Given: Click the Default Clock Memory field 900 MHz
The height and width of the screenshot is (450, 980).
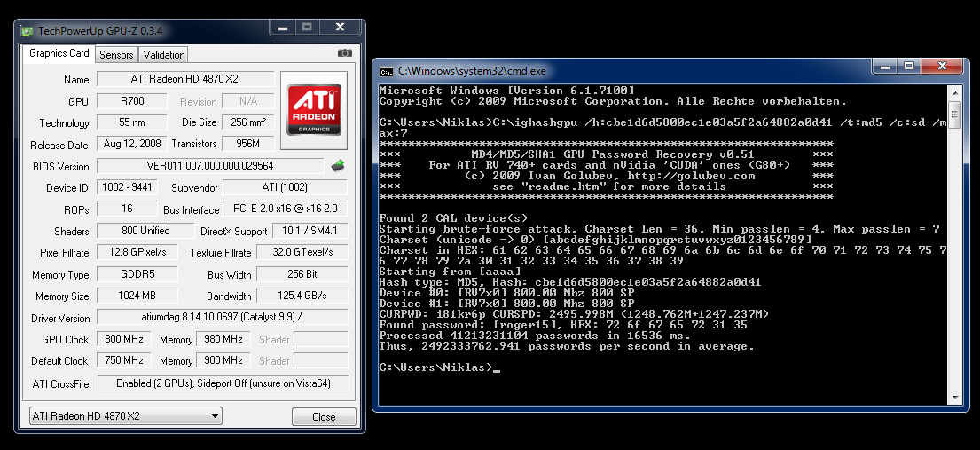Looking at the screenshot, I should (223, 360).
